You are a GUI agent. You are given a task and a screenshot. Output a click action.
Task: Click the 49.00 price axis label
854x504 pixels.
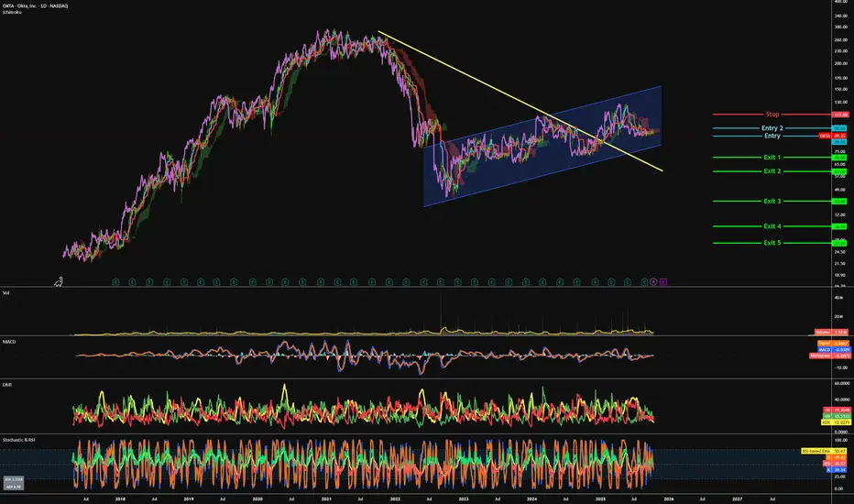tap(840, 190)
